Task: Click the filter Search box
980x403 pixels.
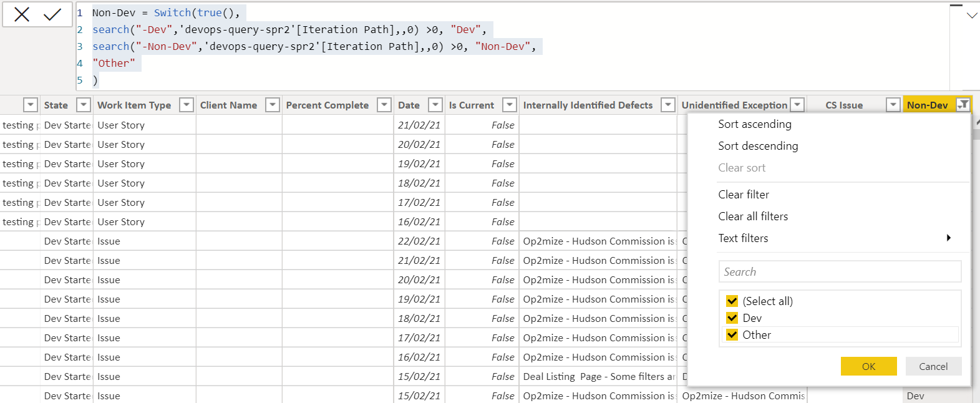Action: tap(840, 271)
